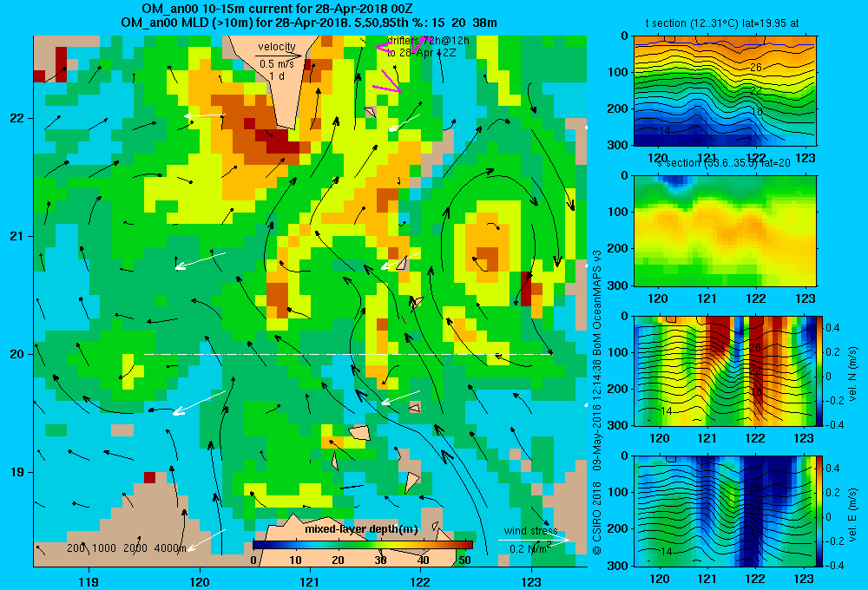Click the 'wind stress' legend label
The width and height of the screenshot is (868, 590).
pos(531,530)
